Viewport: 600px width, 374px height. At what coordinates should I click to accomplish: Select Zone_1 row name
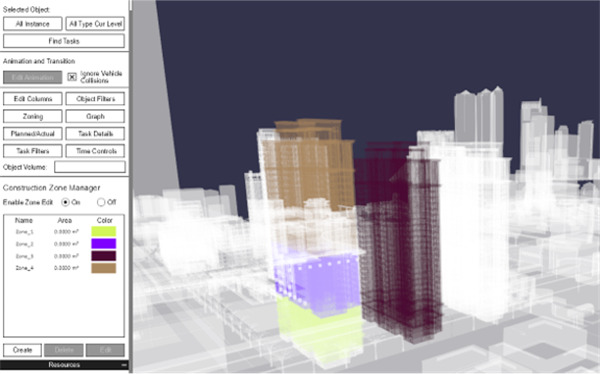[24, 232]
